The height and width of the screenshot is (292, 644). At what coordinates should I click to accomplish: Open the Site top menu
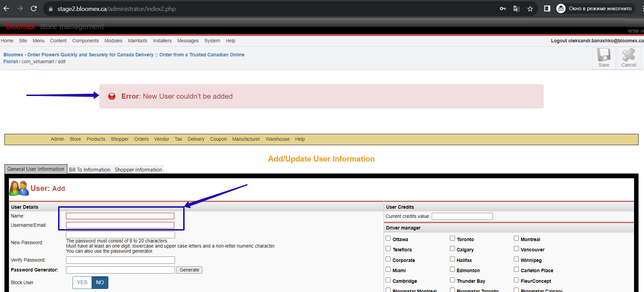click(x=23, y=41)
